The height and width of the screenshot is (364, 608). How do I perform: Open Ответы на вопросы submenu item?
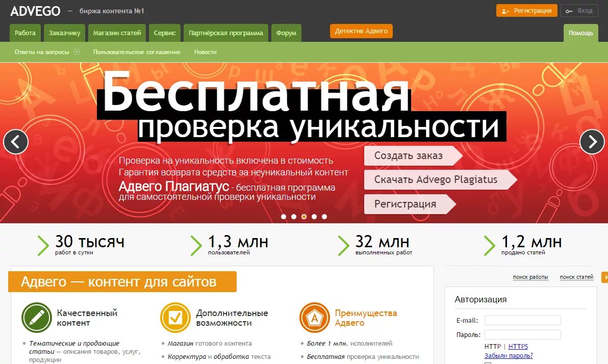click(x=42, y=52)
